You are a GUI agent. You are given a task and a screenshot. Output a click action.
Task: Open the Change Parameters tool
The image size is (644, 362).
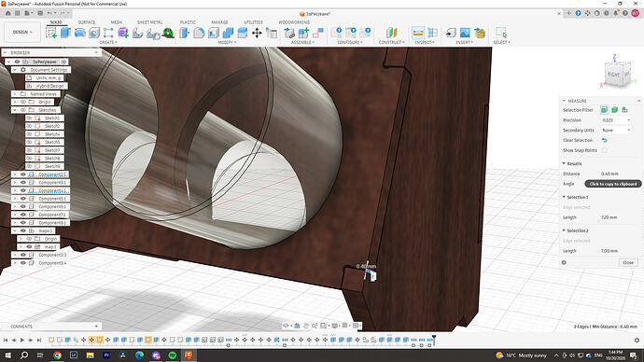(271, 33)
